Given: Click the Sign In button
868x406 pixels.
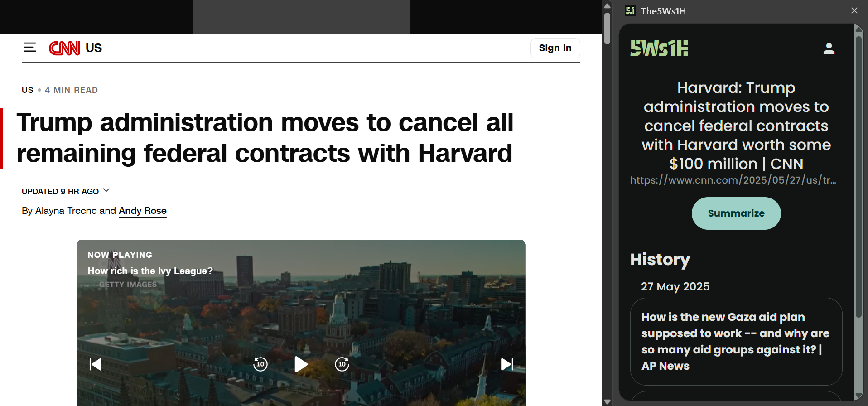Looking at the screenshot, I should [555, 48].
